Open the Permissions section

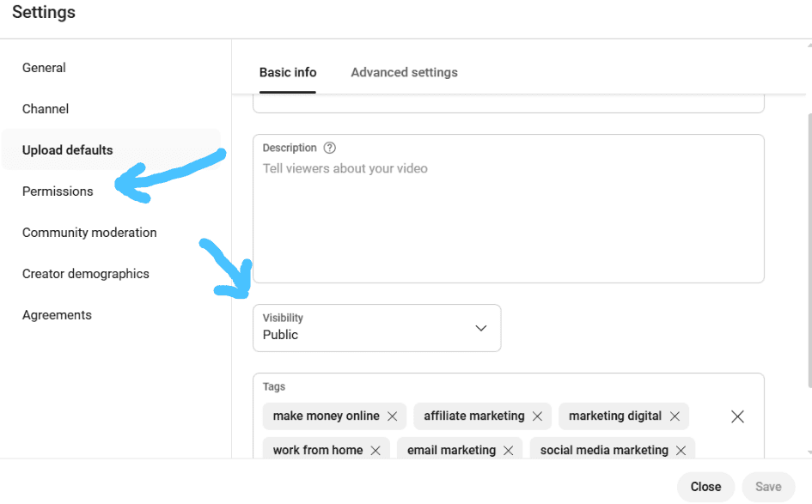pyautogui.click(x=58, y=191)
